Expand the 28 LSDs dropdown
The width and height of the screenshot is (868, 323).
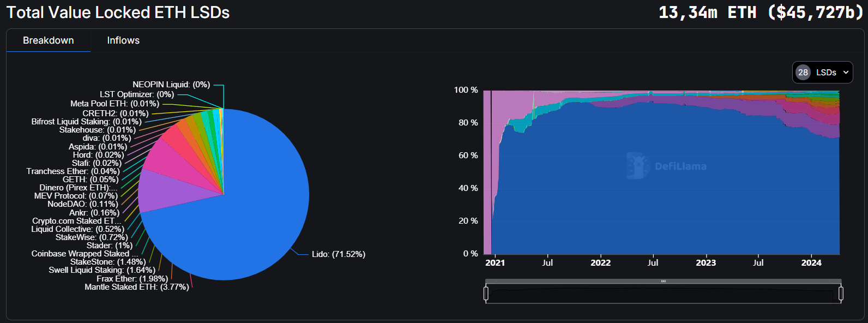point(823,73)
